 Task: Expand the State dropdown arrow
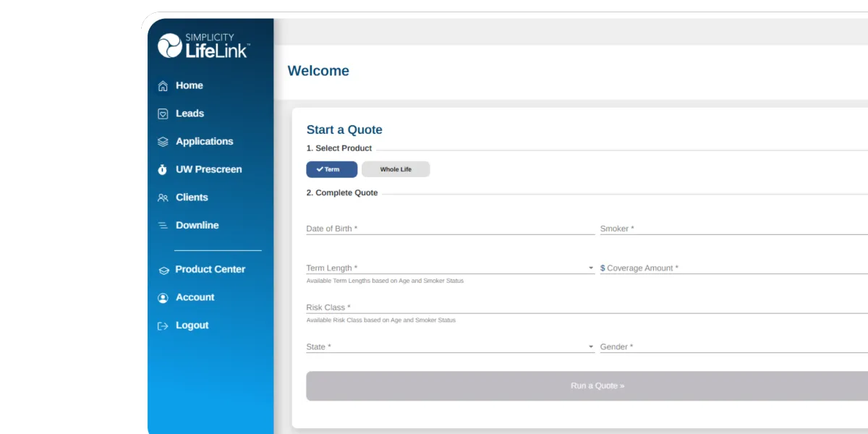tap(591, 347)
